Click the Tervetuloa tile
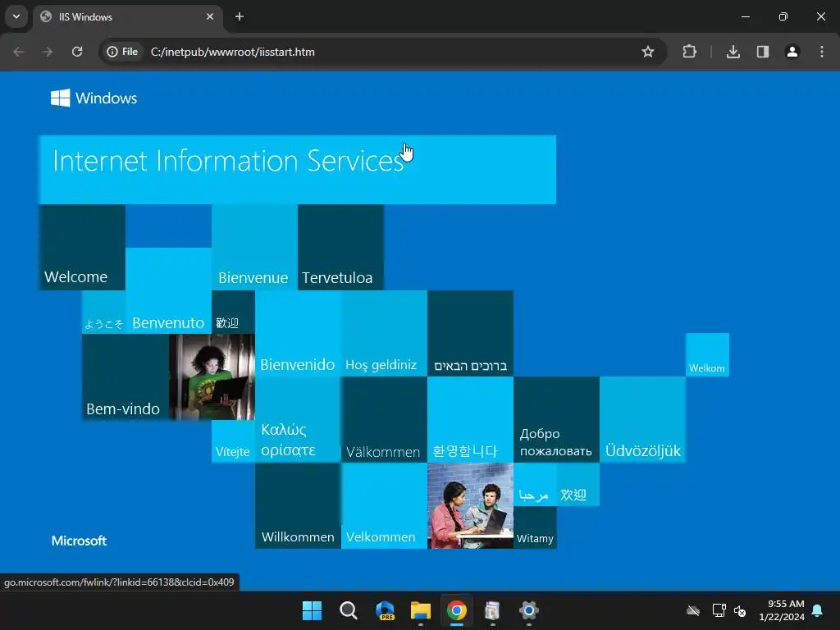This screenshot has width=840, height=630. [340, 247]
